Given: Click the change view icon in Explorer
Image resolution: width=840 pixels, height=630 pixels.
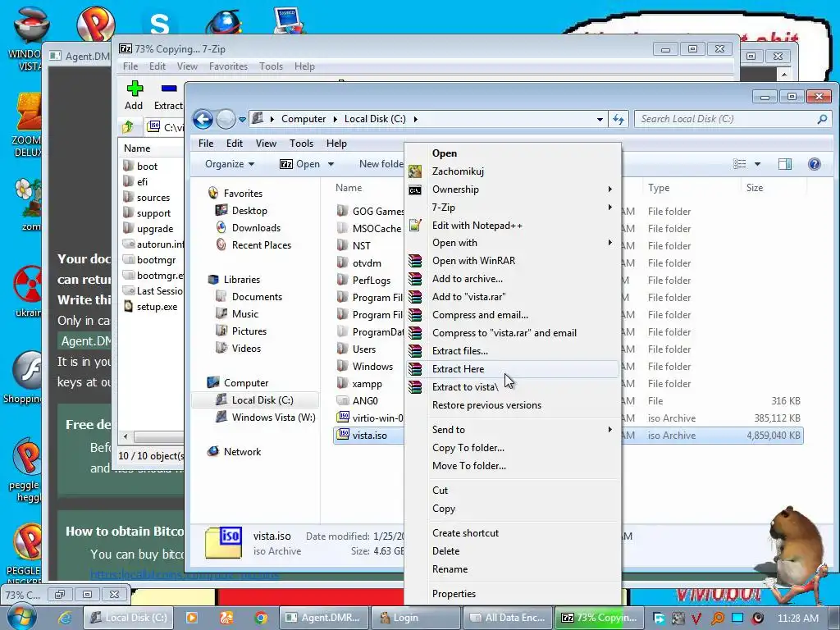Looking at the screenshot, I should [740, 164].
